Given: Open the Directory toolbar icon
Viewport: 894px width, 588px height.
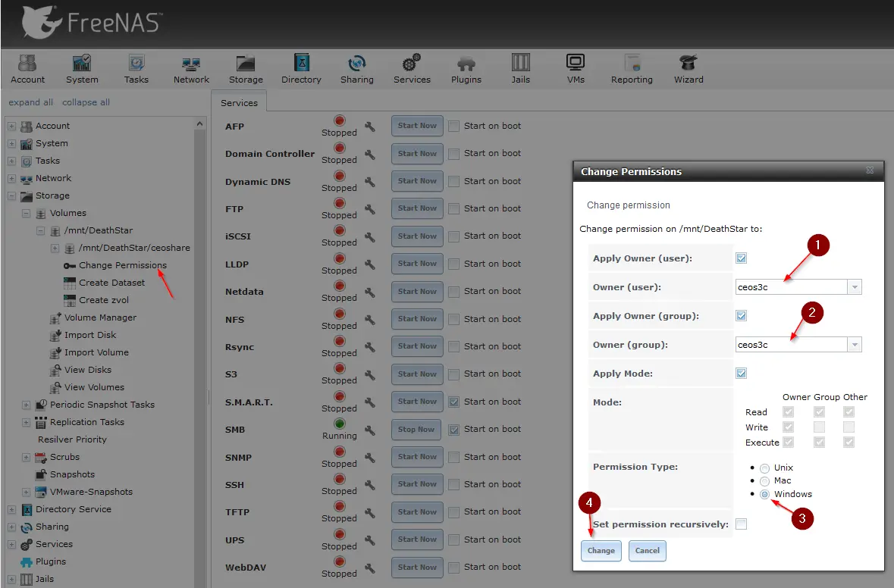Looking at the screenshot, I should [x=301, y=69].
